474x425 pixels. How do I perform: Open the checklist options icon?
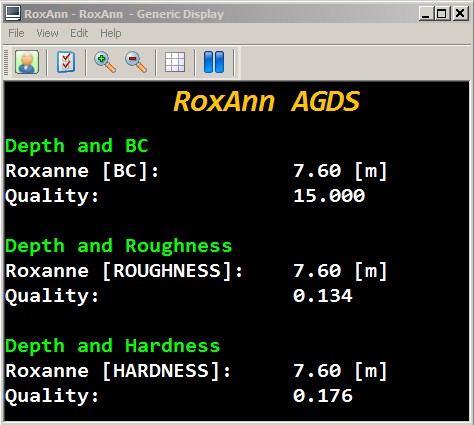[x=66, y=62]
